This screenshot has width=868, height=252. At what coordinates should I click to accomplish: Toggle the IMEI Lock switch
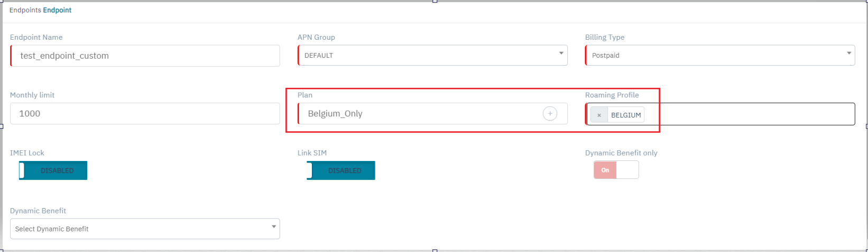click(53, 170)
